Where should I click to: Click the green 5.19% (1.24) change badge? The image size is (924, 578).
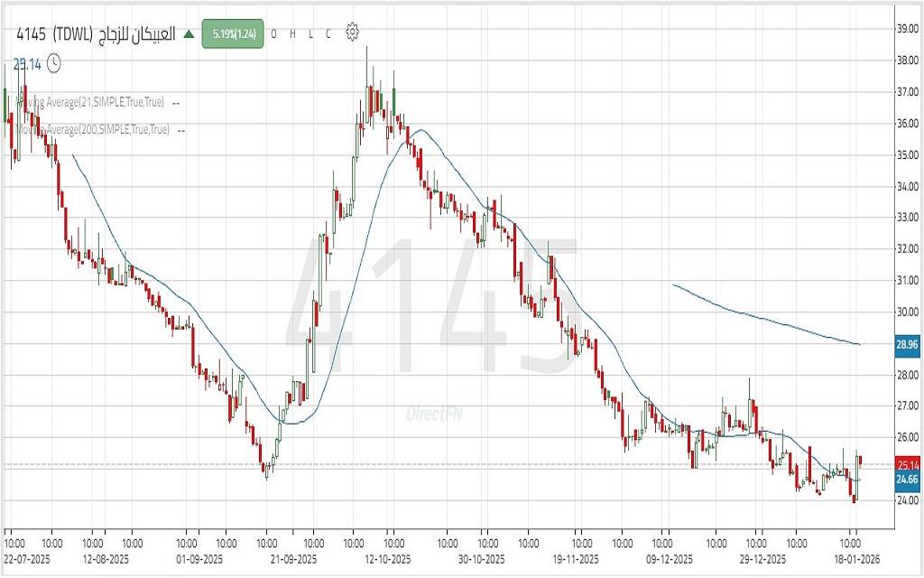(x=233, y=34)
